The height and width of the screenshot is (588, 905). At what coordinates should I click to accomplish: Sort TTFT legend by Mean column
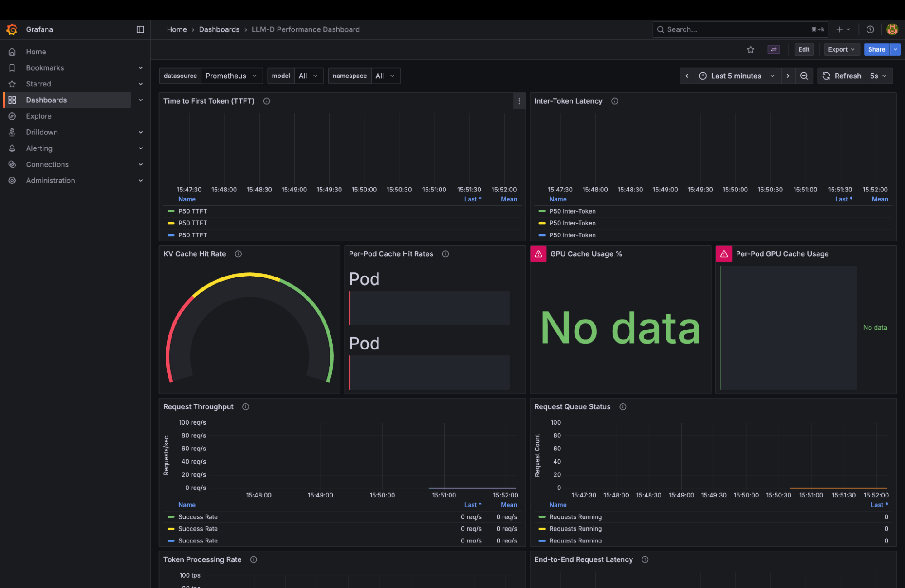509,199
